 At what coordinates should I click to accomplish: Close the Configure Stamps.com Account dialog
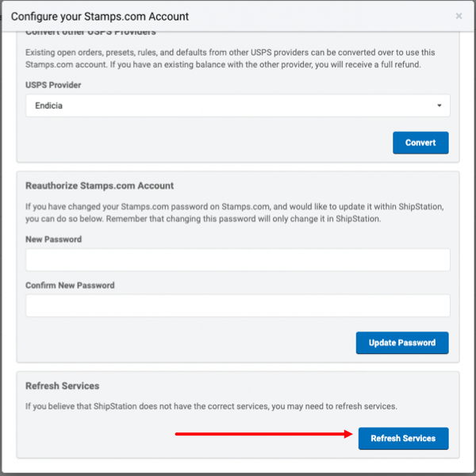click(459, 16)
